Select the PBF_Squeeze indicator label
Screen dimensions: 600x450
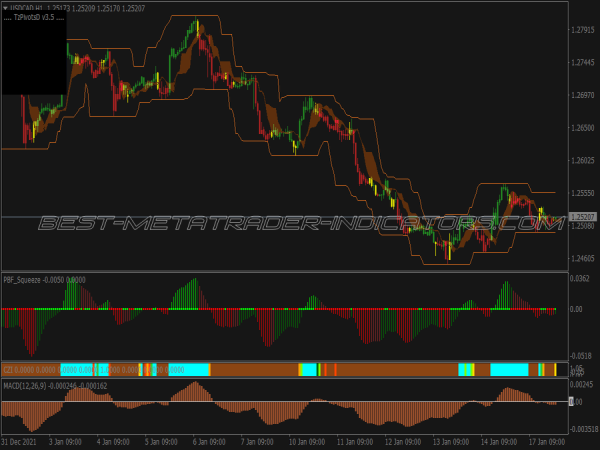coord(24,279)
